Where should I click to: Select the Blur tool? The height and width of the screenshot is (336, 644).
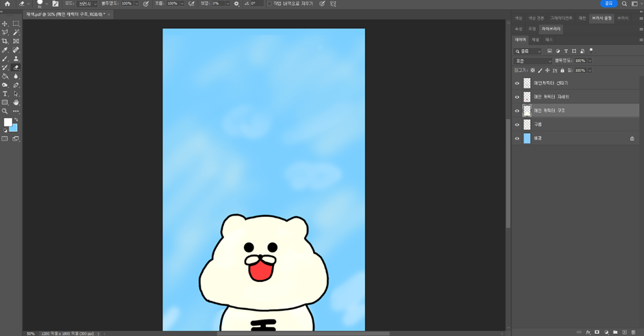[16, 77]
